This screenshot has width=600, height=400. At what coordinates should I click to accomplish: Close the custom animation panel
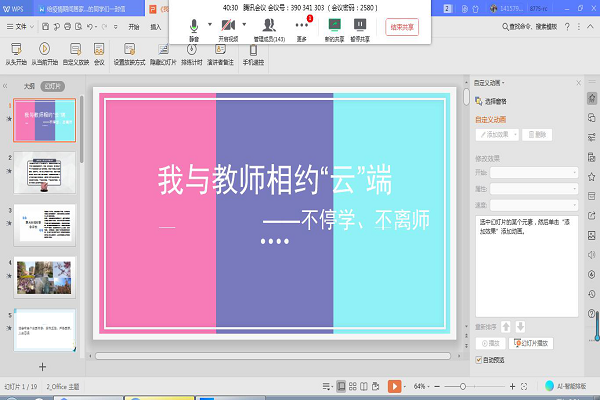pos(579,83)
